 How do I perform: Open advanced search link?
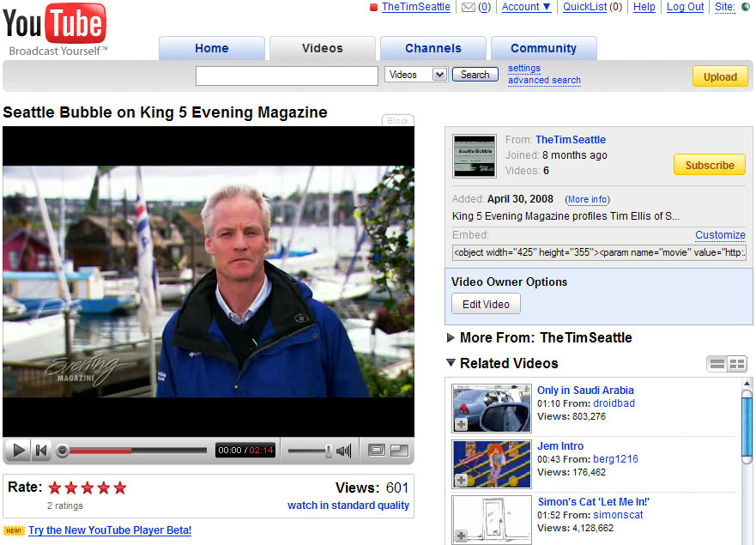point(544,80)
